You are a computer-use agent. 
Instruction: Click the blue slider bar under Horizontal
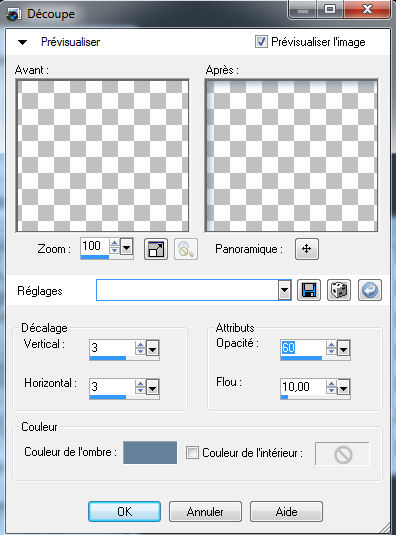108,397
